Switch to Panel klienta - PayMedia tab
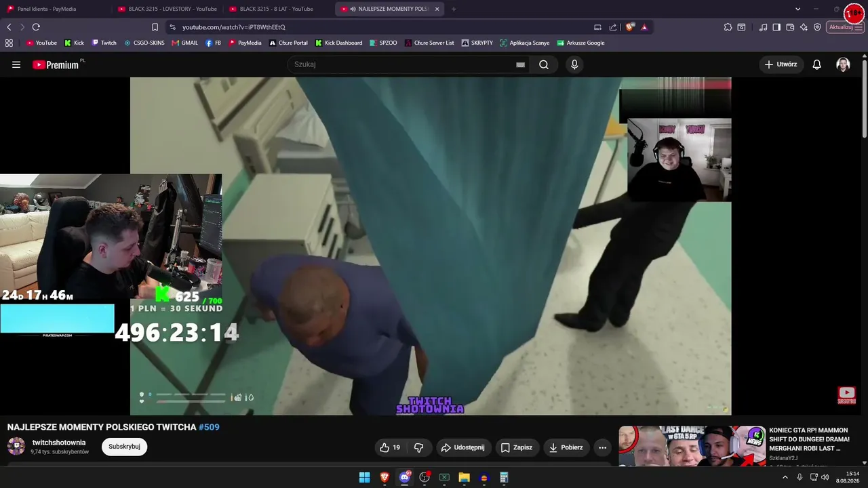Viewport: 868px width, 488px height. tap(55, 9)
